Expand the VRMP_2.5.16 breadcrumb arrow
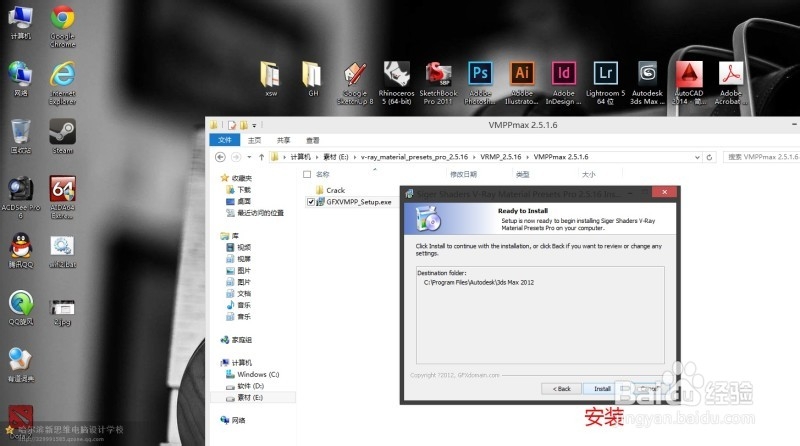This screenshot has width=800, height=446. click(x=527, y=157)
